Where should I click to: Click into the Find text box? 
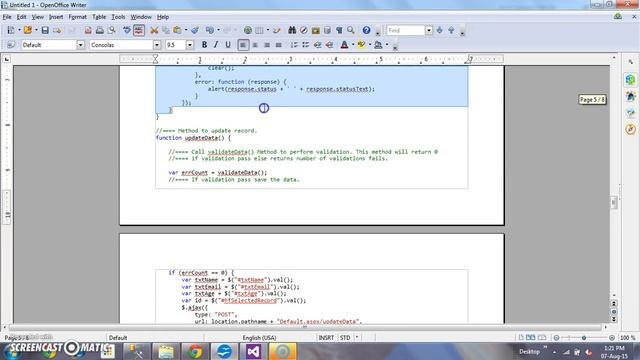point(405,30)
